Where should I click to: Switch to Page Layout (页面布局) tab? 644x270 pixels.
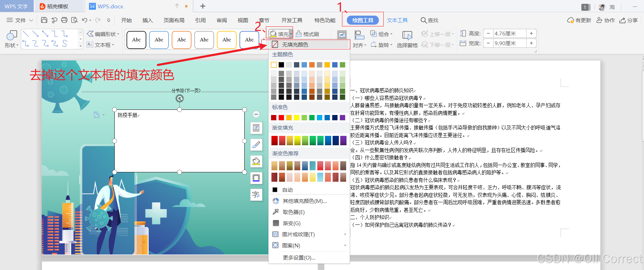(x=174, y=20)
